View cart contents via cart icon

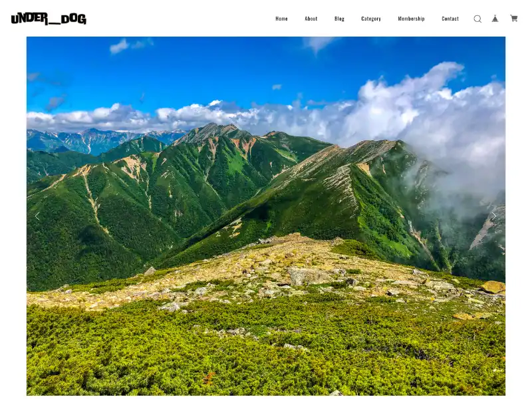513,19
